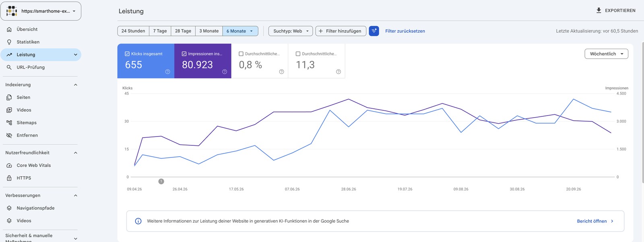The image size is (644, 242).
Task: Click Filter zurücksetzen link
Action: pos(405,31)
